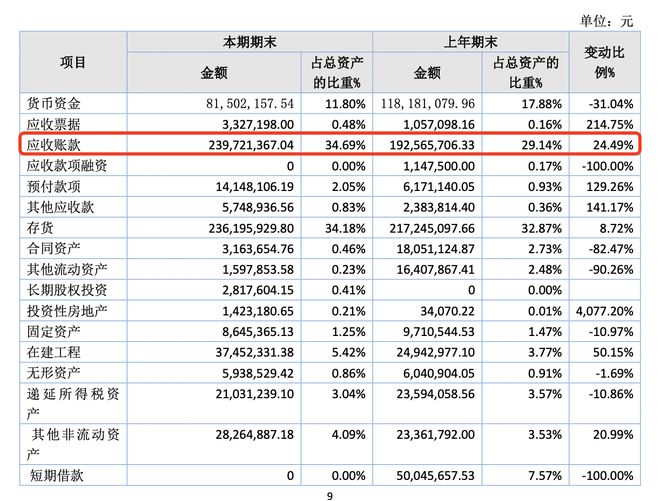The width and height of the screenshot is (660, 501).
Task: Click the 34.69% ratio cell
Action: click(345, 145)
